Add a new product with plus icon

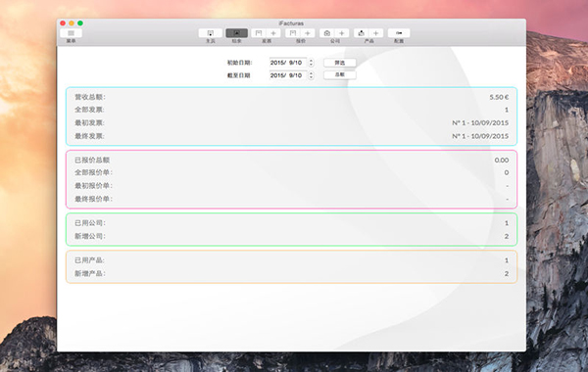coord(375,33)
